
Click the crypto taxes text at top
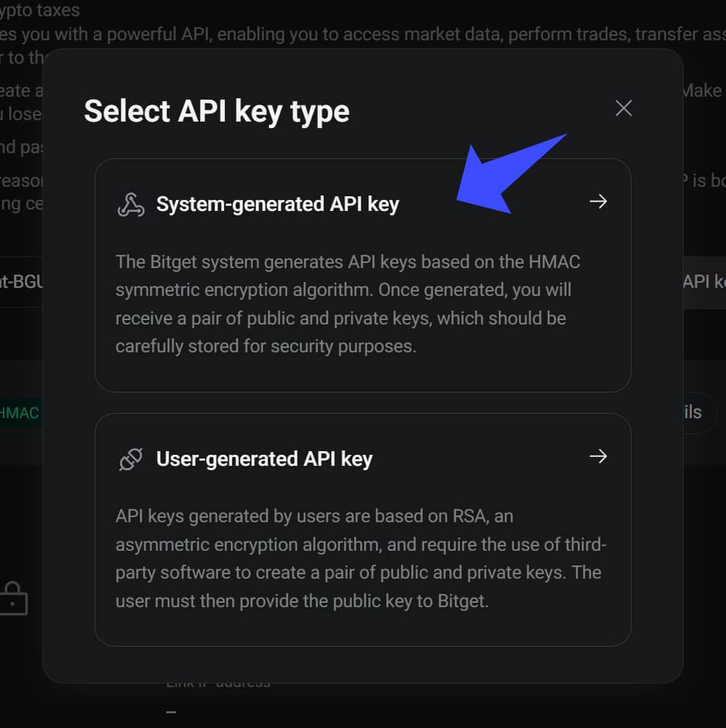pos(40,10)
